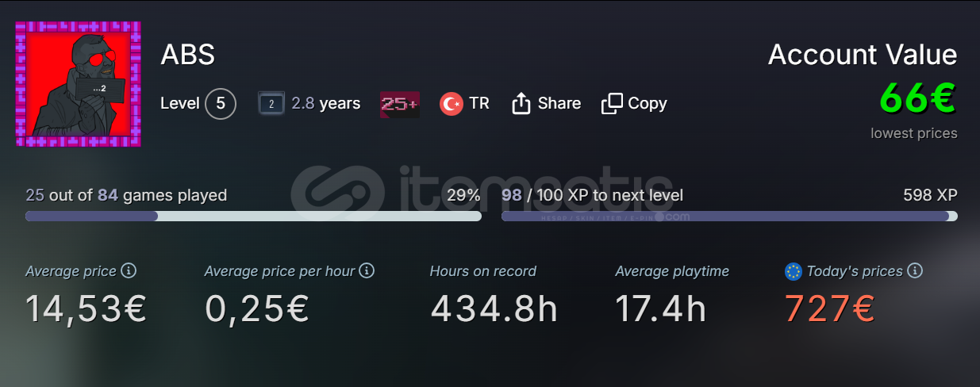980x387 pixels.
Task: Click the 'lowest prices' label
Action: (914, 133)
